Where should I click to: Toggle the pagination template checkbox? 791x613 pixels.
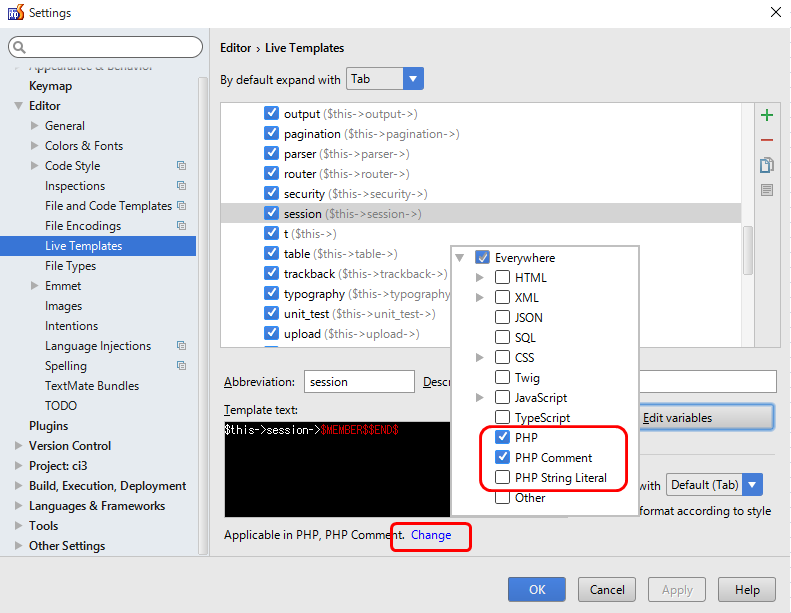[x=271, y=133]
